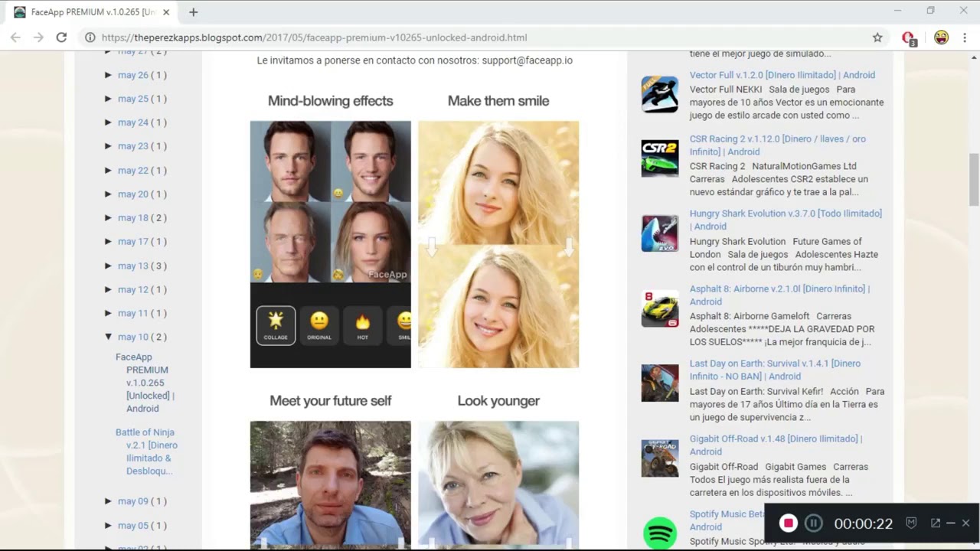Expand the may 25 archive
The image size is (980, 551).
coord(108,99)
